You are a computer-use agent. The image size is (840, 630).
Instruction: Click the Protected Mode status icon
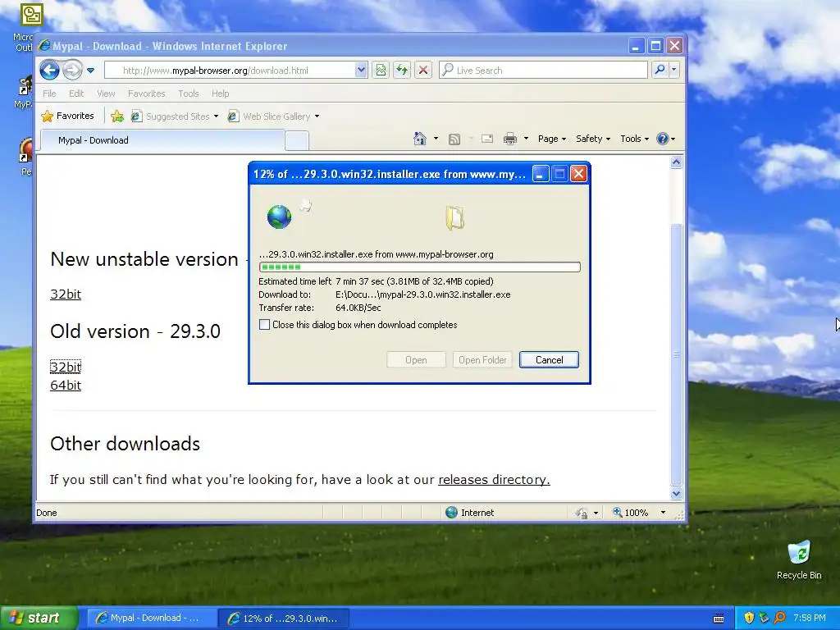[x=582, y=513]
